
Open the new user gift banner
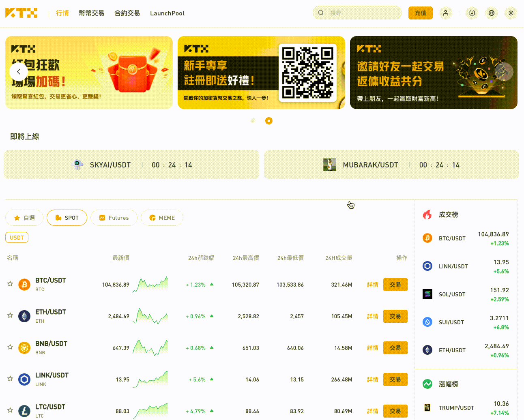pos(261,73)
